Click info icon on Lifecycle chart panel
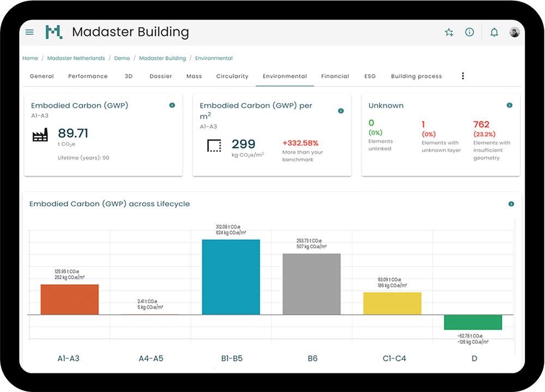This screenshot has height=392, width=545. pyautogui.click(x=511, y=204)
